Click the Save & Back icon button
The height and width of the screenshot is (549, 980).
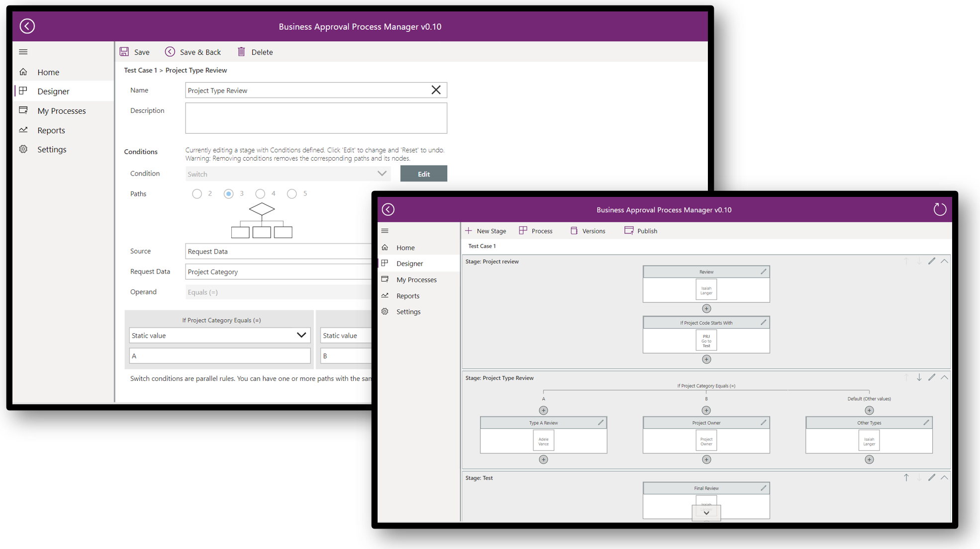[x=170, y=52]
